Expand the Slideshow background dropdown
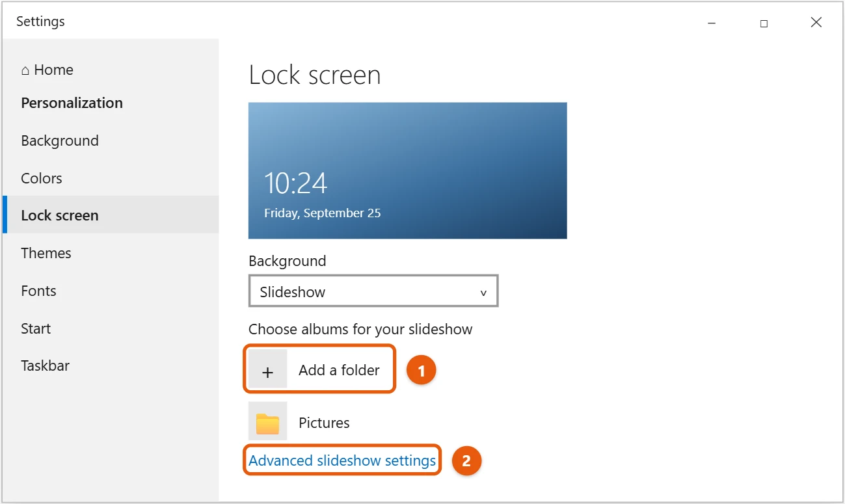The image size is (845, 504). tap(373, 291)
